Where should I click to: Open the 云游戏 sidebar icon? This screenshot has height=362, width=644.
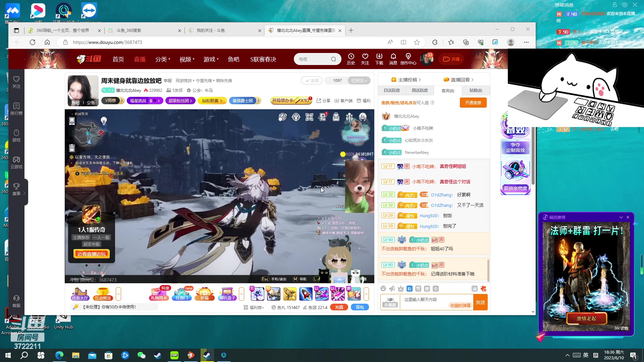click(x=16, y=163)
